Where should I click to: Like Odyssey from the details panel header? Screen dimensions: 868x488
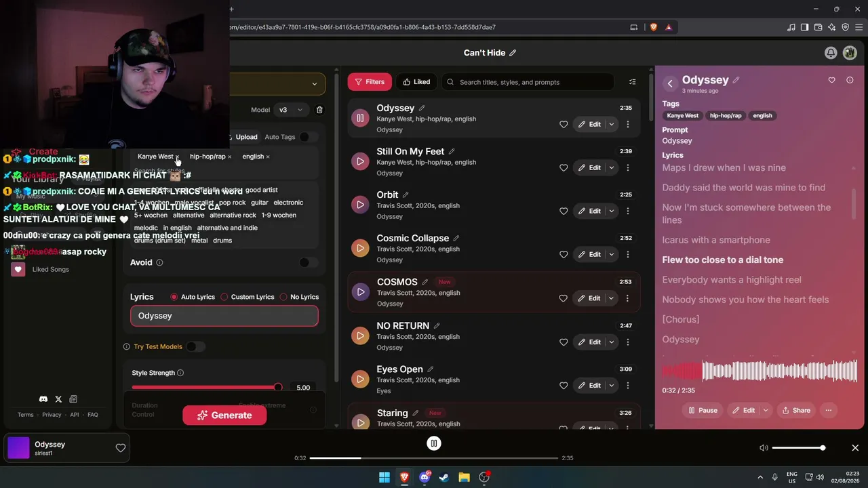[832, 80]
